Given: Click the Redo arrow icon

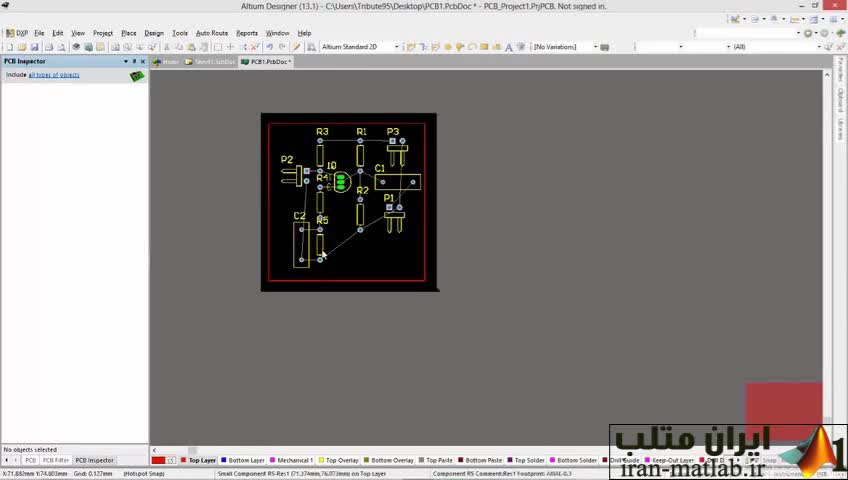Looking at the screenshot, I should 282,47.
